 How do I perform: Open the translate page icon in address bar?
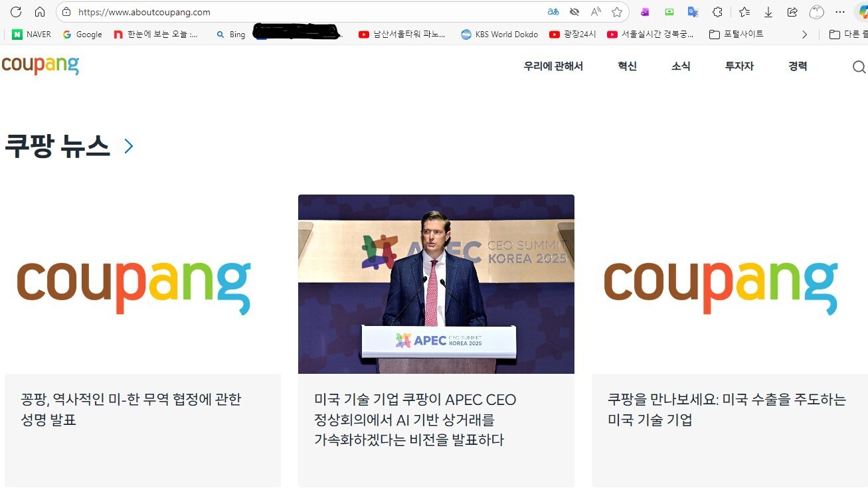[553, 12]
